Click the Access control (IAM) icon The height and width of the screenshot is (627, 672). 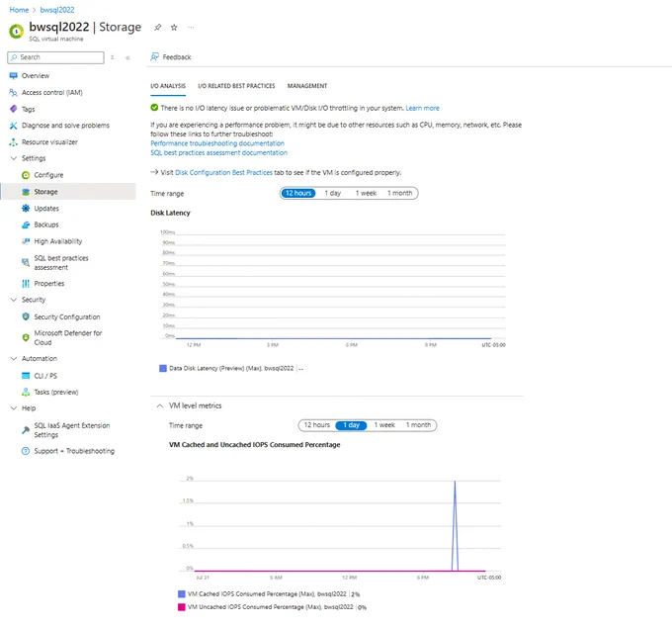tap(13, 93)
